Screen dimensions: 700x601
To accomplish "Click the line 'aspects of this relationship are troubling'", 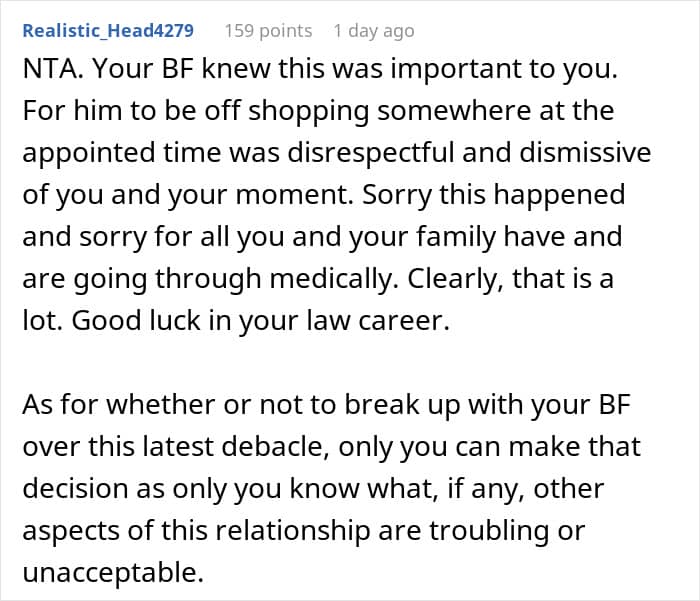I will (x=304, y=531).
